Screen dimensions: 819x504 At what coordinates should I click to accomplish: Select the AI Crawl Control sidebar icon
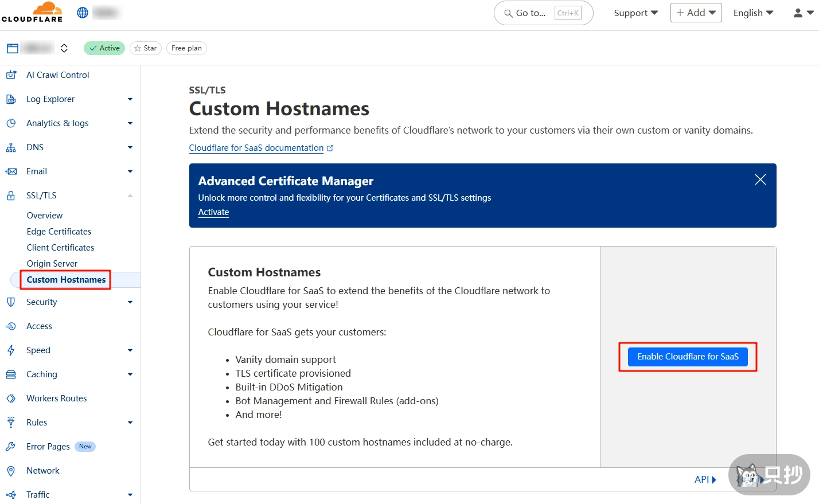pos(12,75)
